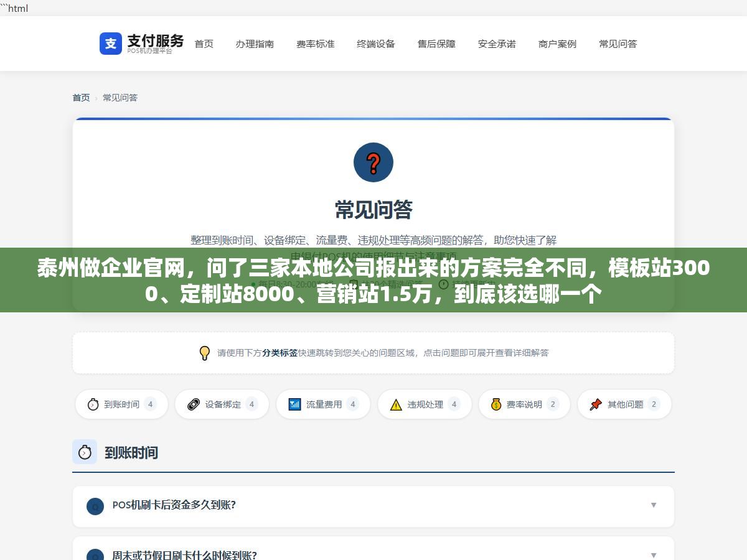The width and height of the screenshot is (747, 560).
Task: Click the 常见问答 main page heading
Action: (374, 210)
